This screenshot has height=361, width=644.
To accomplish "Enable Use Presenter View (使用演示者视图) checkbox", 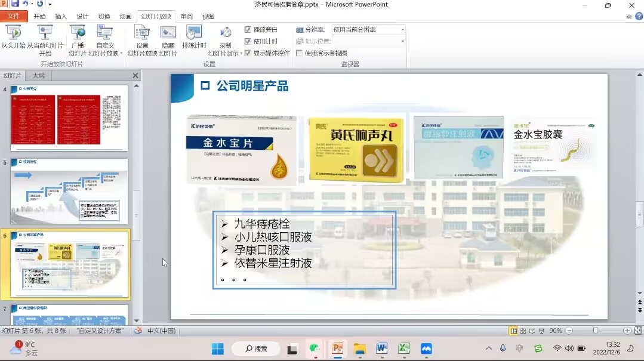I will tap(300, 53).
